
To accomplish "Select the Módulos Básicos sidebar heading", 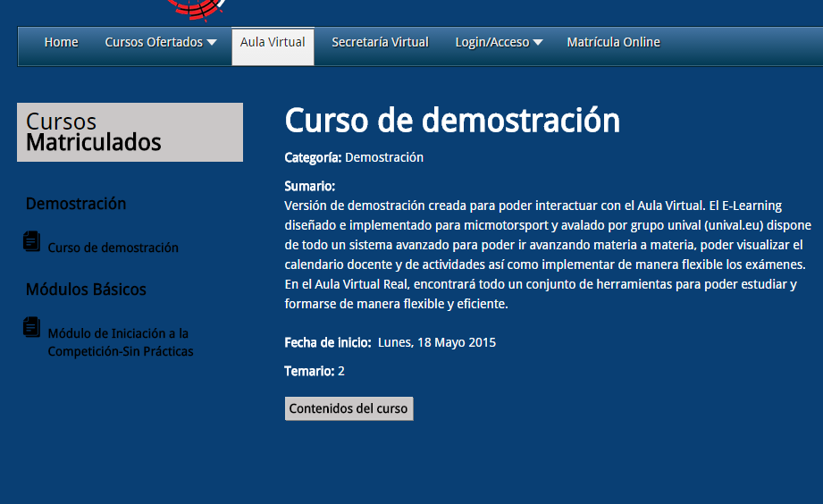I will [86, 290].
